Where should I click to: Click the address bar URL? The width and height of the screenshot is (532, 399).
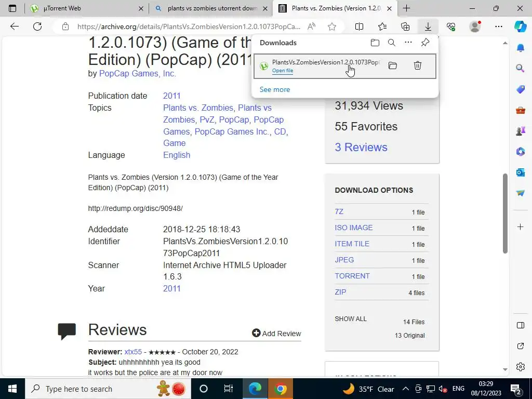point(189,26)
